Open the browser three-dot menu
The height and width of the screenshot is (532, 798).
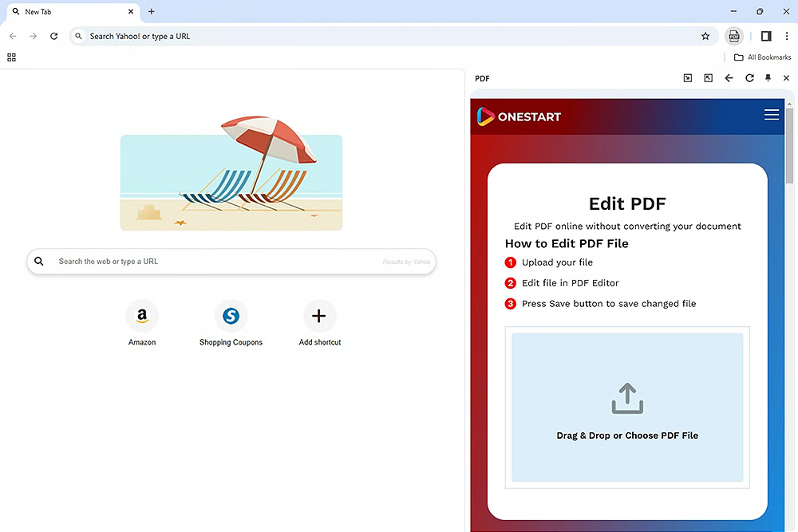(787, 36)
